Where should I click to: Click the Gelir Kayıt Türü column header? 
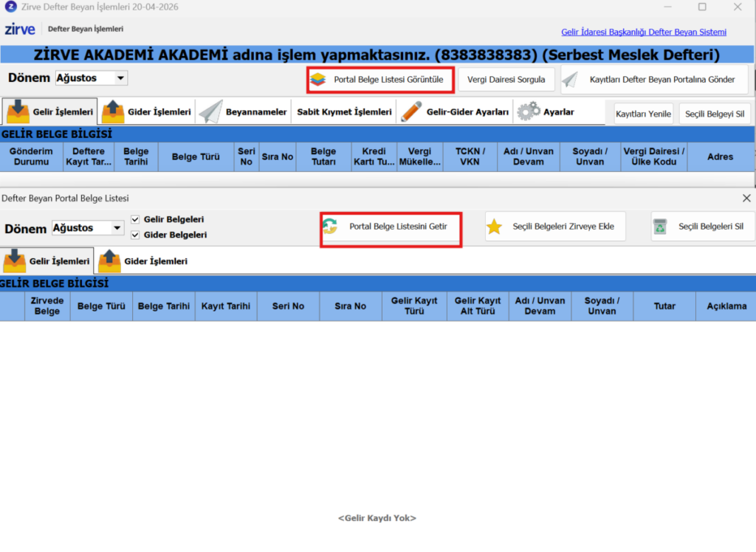(x=414, y=306)
